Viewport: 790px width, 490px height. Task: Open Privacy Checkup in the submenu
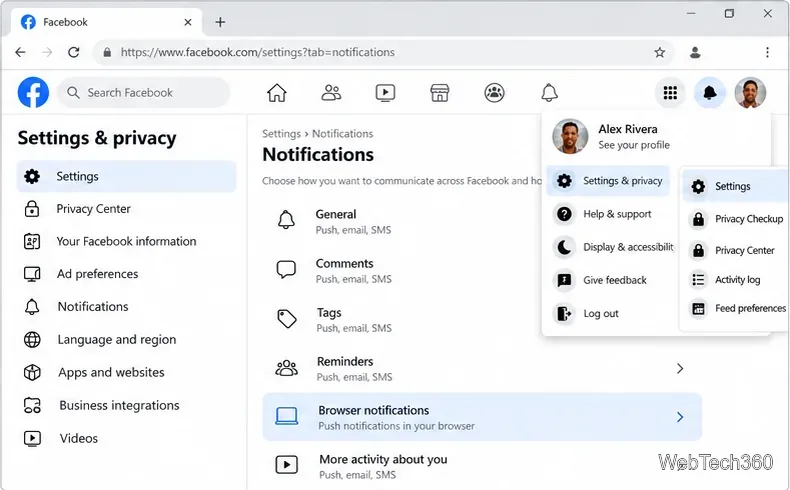(736, 219)
